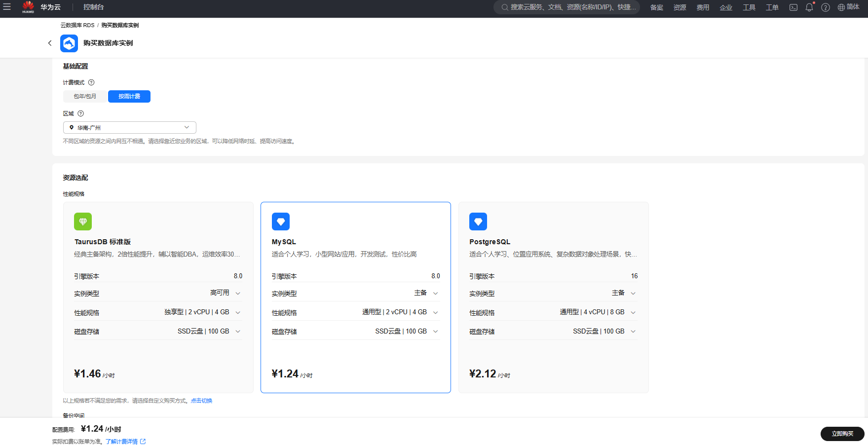Select 按需计费 billing mode
Screen dimensions: 868x445
[129, 96]
